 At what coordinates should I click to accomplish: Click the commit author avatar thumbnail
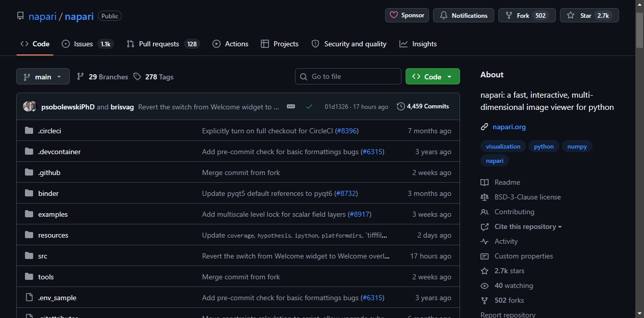[30, 106]
